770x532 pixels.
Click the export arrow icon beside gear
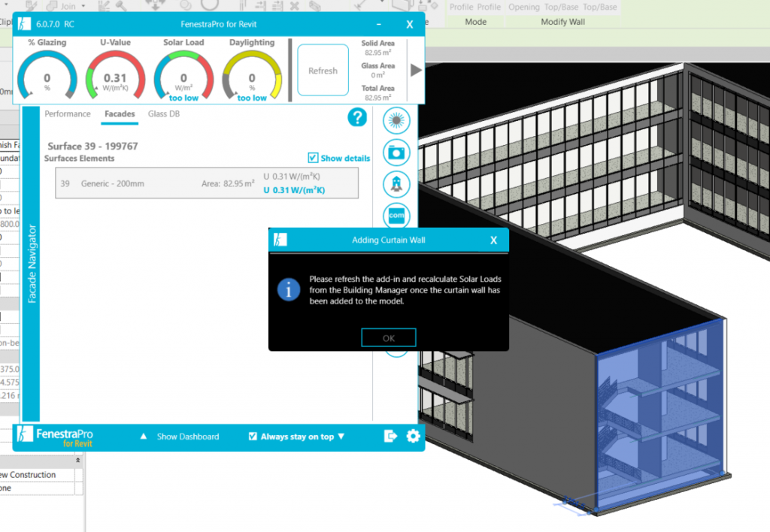[x=390, y=436]
